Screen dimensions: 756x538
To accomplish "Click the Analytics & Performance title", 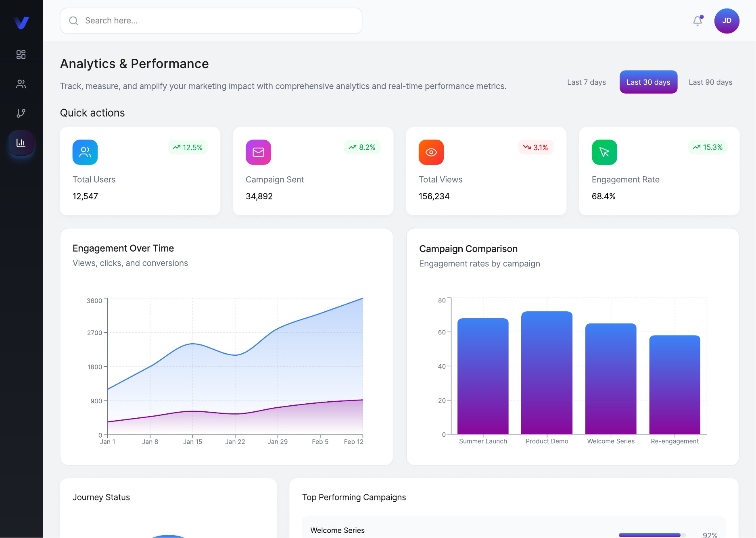I will [134, 64].
